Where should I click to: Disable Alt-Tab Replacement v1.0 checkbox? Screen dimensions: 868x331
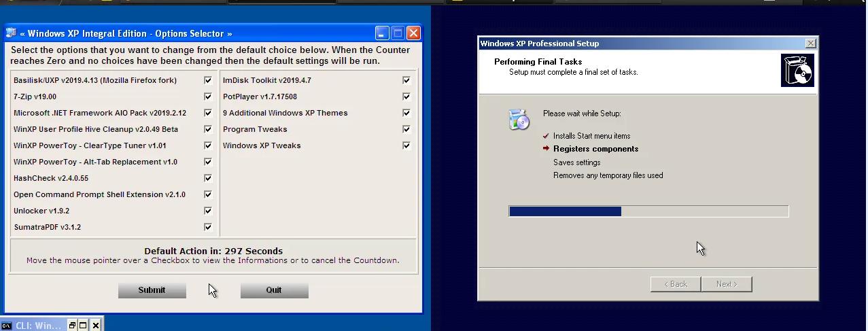point(208,162)
